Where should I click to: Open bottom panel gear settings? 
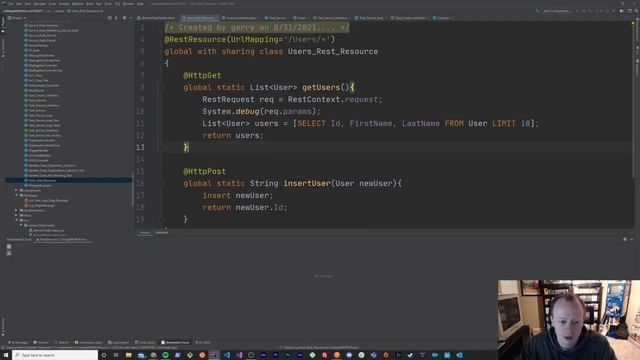point(625,240)
